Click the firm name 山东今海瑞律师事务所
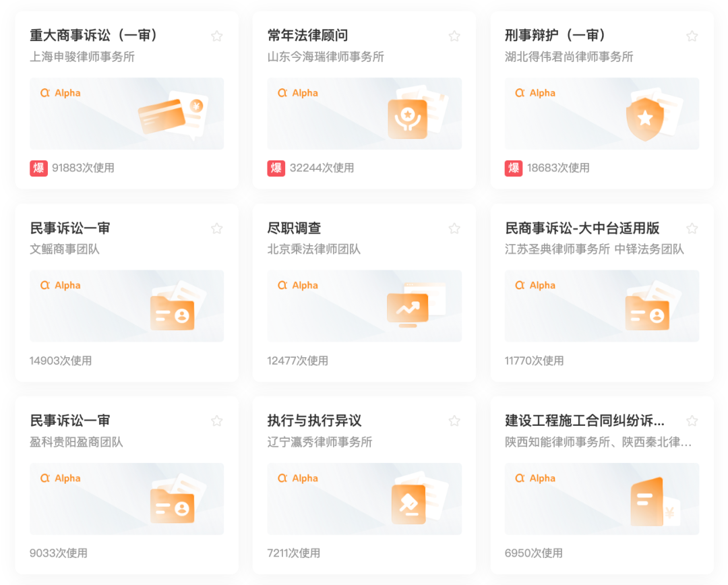The image size is (728, 585). [326, 57]
